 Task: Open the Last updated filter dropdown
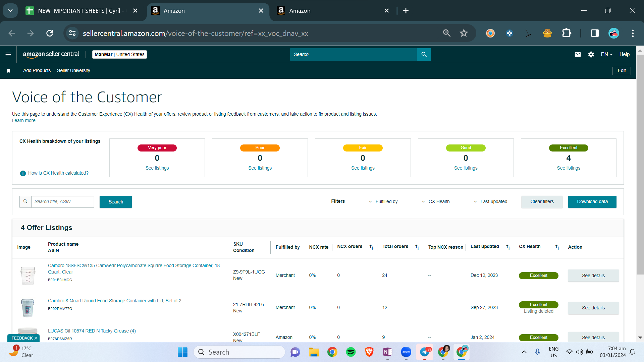490,201
